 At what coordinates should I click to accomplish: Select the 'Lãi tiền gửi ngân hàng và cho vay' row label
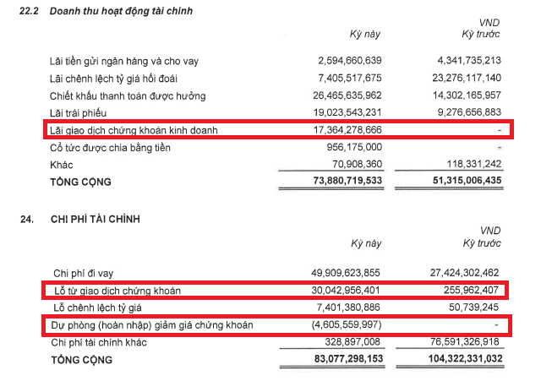[x=124, y=62]
